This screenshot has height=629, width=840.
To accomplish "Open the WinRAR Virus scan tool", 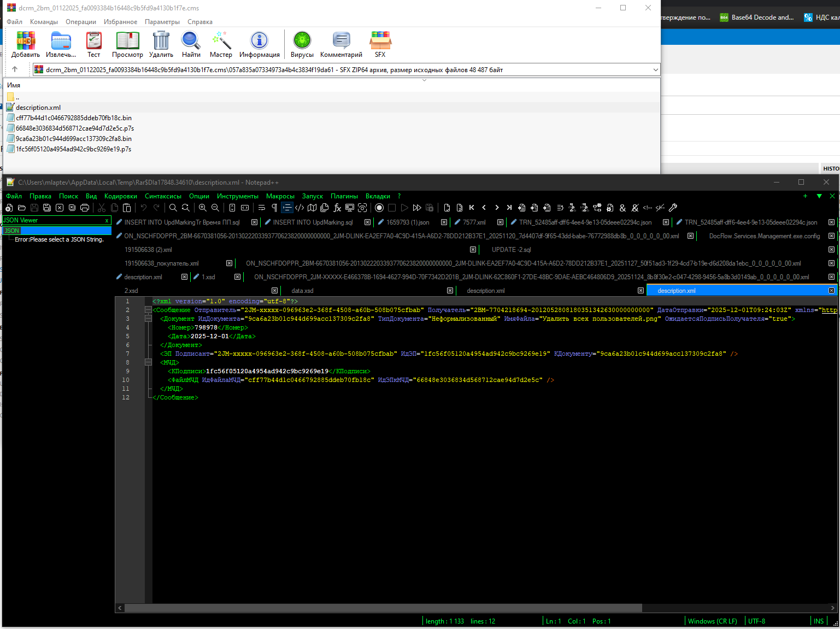I will click(x=302, y=44).
